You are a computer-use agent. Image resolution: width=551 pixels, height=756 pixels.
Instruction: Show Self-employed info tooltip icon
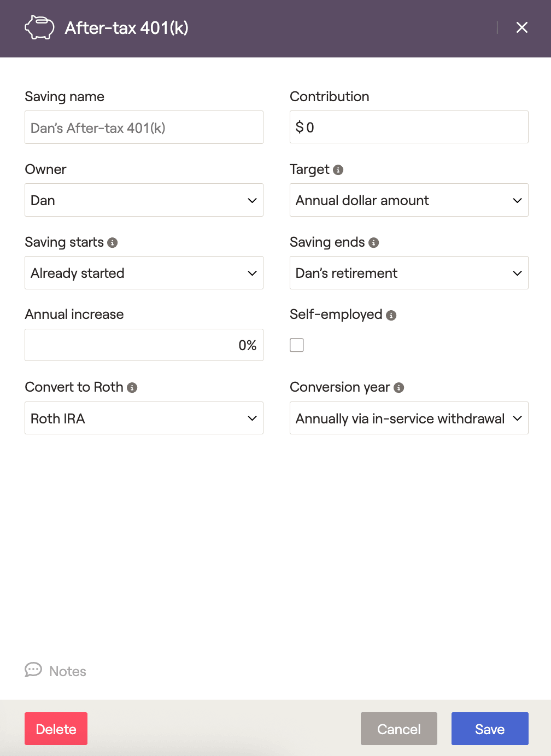pos(391,316)
